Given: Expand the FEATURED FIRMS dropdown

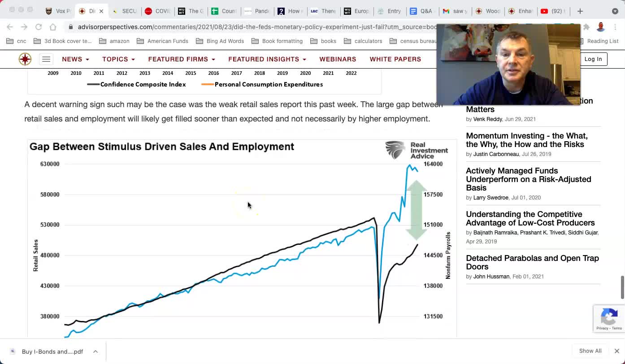Looking at the screenshot, I should pos(182,59).
